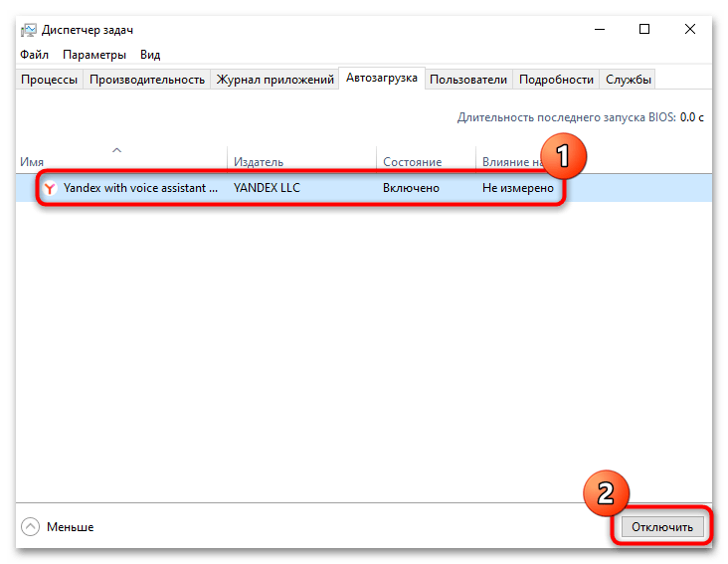Image resolution: width=728 pixels, height=564 pixels.
Task: Maximize the Task Manager window
Action: click(644, 29)
